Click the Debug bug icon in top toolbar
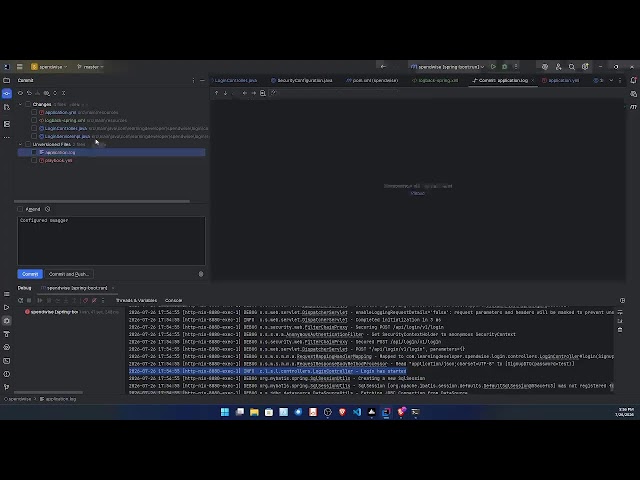This screenshot has height=480, width=640. point(504,67)
